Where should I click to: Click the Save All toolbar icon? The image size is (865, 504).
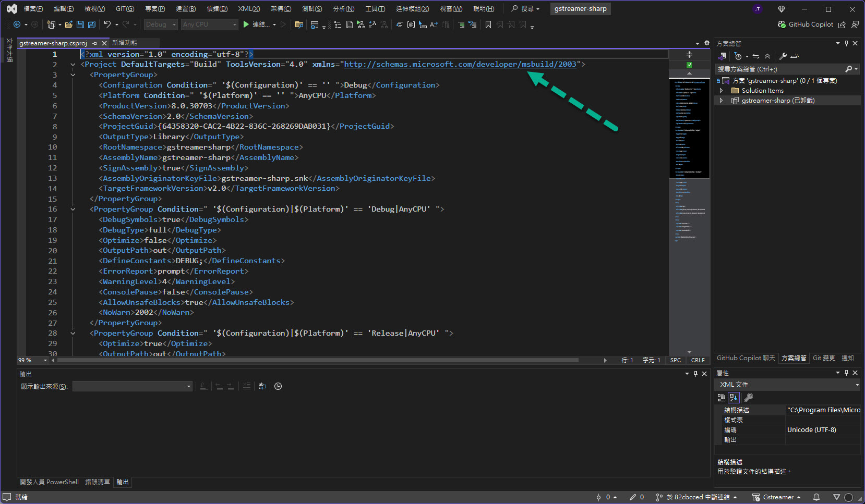pyautogui.click(x=92, y=24)
